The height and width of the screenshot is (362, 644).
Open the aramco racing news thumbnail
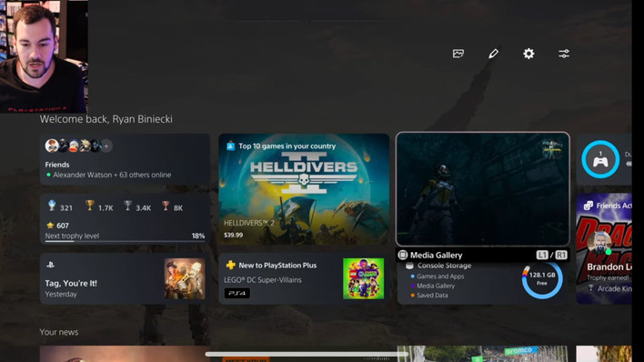483,354
